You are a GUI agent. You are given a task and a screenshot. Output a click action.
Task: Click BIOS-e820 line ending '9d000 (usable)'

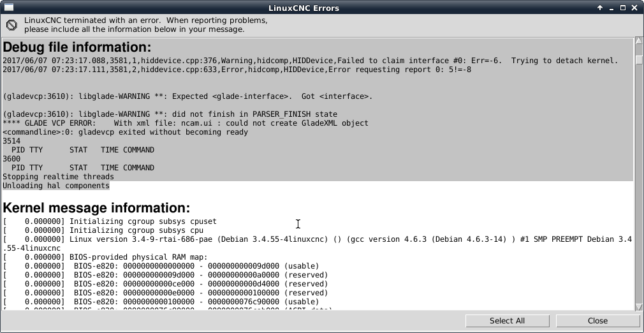[x=161, y=266]
